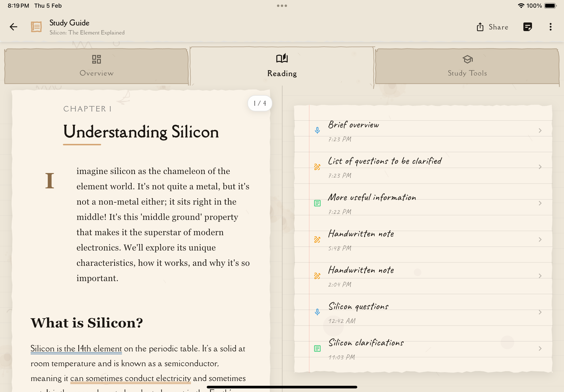Switch to the Overview tab
This screenshot has width=564, height=392.
pos(97,66)
